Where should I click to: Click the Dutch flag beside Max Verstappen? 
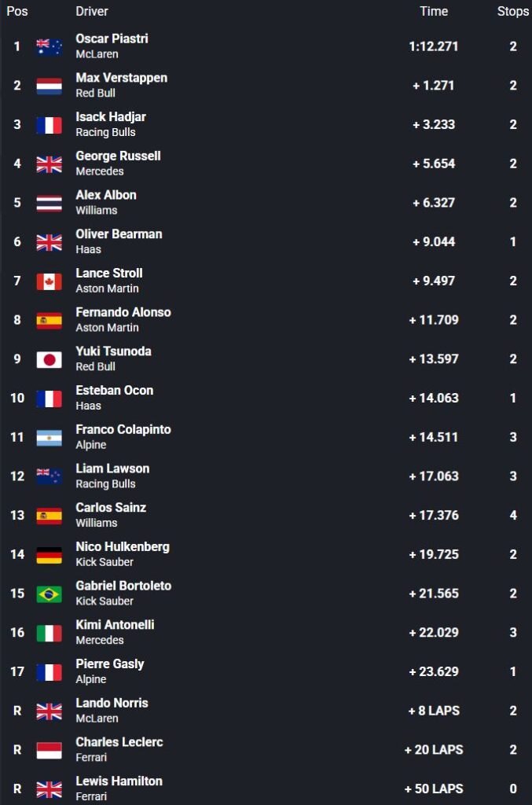point(50,86)
